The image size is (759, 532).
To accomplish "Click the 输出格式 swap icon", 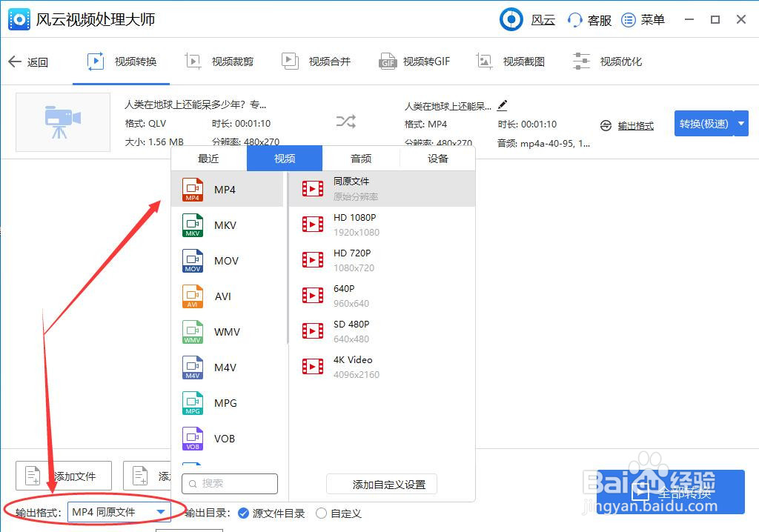I will point(606,126).
